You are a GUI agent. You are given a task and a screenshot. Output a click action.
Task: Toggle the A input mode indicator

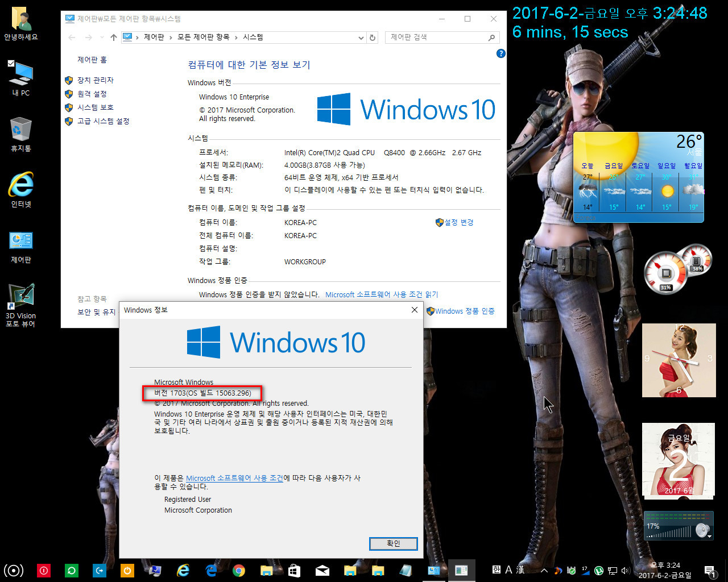click(508, 569)
